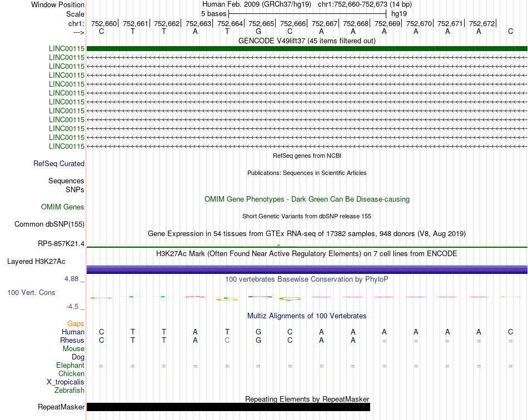Click position label 752,670
Viewport: 528px width, 420px height.
pos(419,23)
